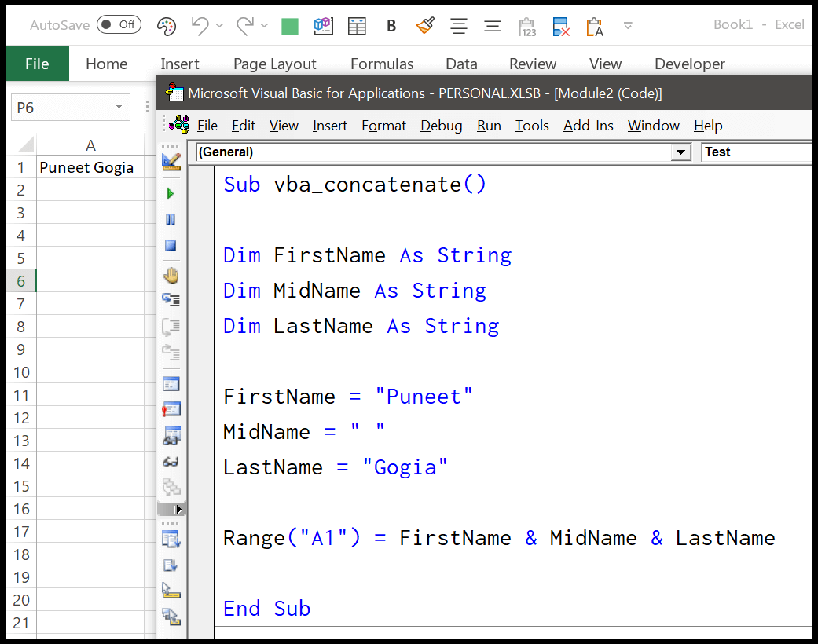Open the Name Box dropdown arrow
818x644 pixels.
click(119, 108)
